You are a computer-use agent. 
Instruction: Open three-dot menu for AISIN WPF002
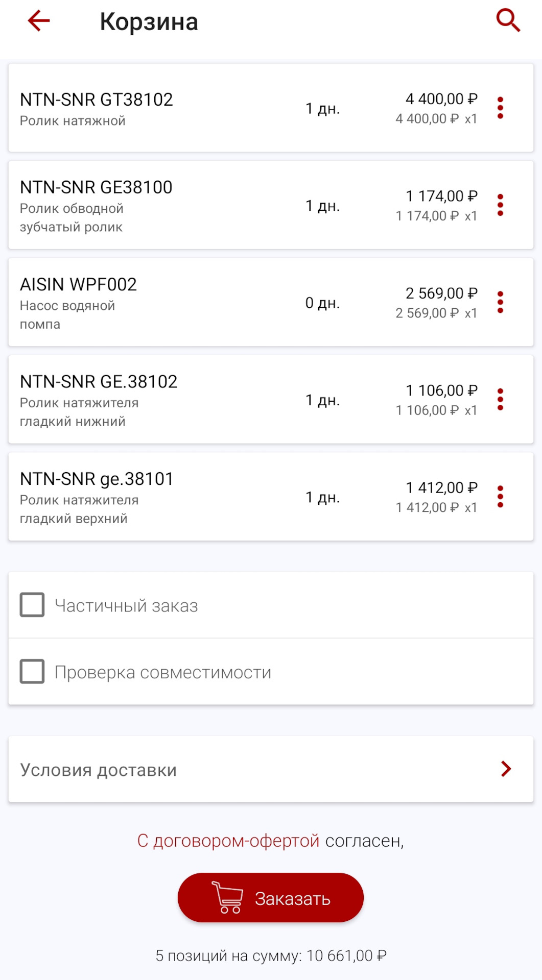(x=500, y=302)
